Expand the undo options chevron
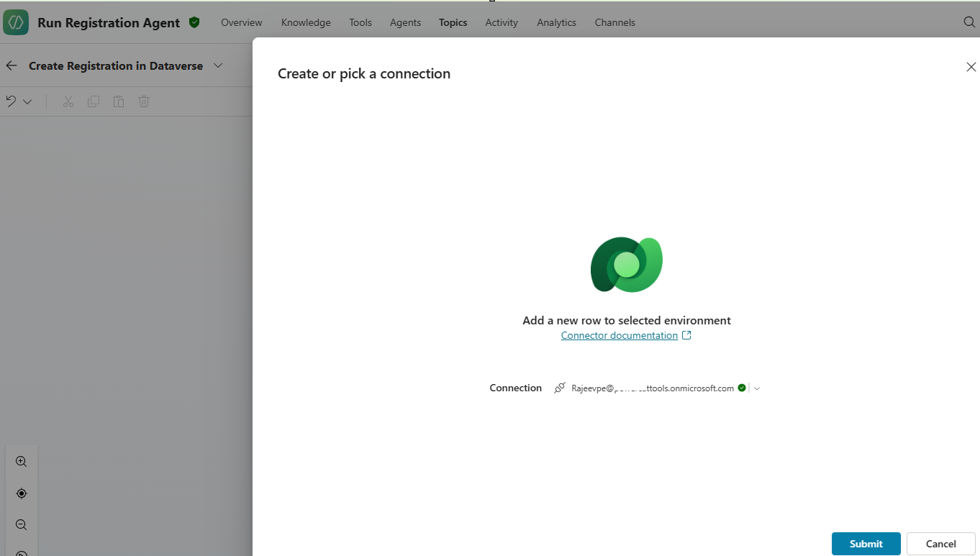The height and width of the screenshot is (556, 980). (x=27, y=102)
